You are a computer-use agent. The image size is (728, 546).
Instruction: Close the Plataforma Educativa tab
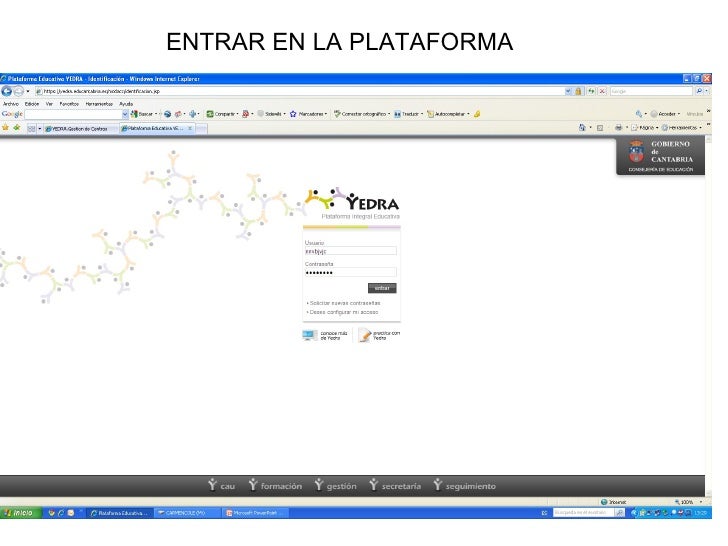[190, 129]
